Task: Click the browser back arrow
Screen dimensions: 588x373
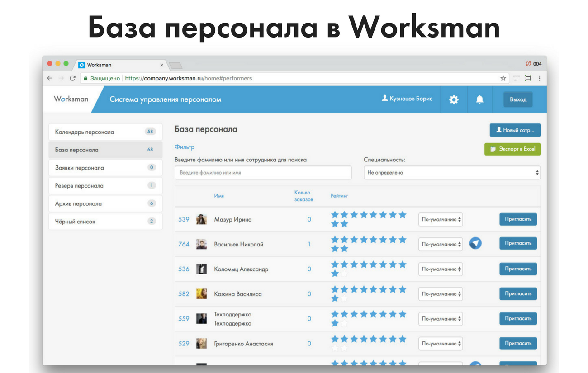Action: click(x=50, y=78)
